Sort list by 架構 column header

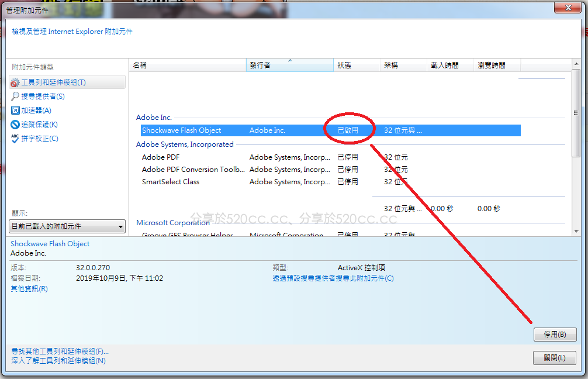(x=403, y=66)
